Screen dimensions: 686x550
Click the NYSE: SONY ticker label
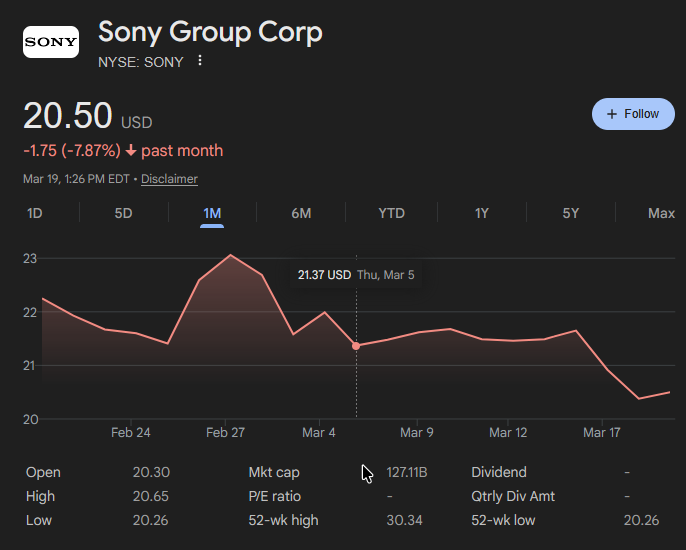(141, 62)
